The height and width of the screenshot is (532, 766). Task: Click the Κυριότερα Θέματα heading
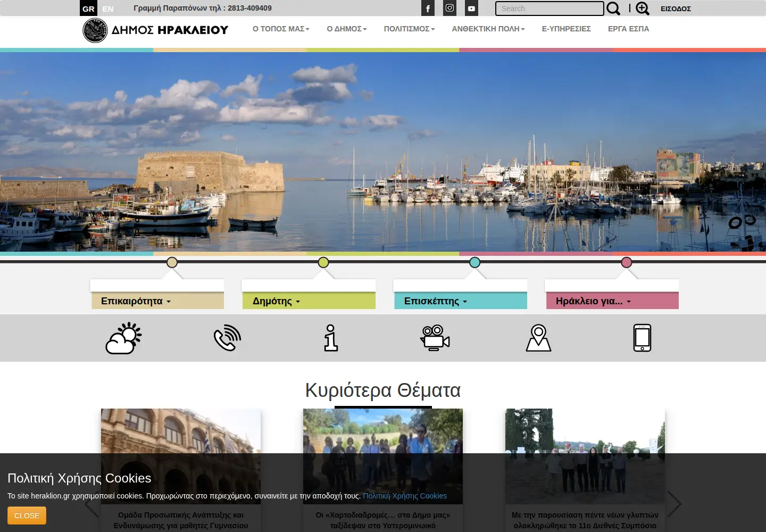coord(383,390)
